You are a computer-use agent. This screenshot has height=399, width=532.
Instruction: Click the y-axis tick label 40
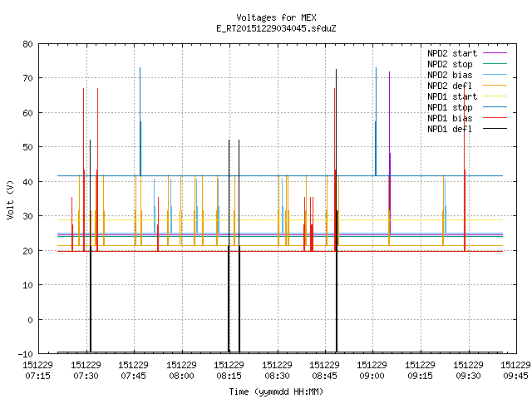click(x=27, y=182)
